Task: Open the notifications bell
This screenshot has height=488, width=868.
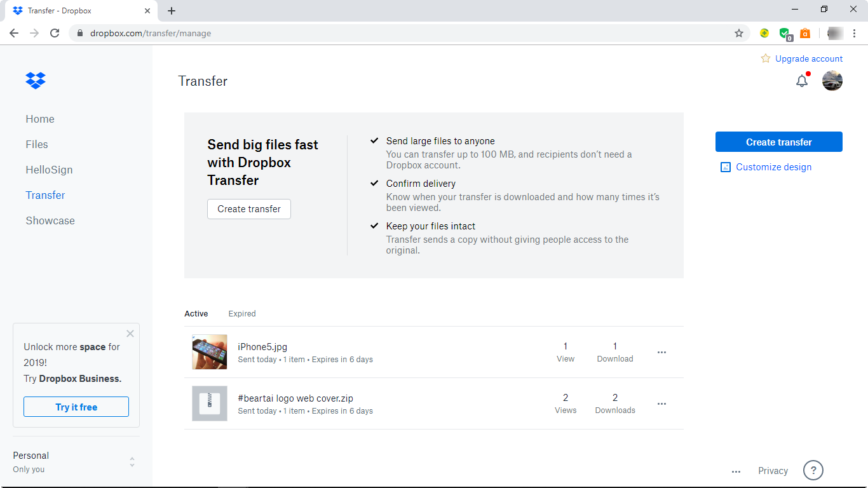Action: 802,81
